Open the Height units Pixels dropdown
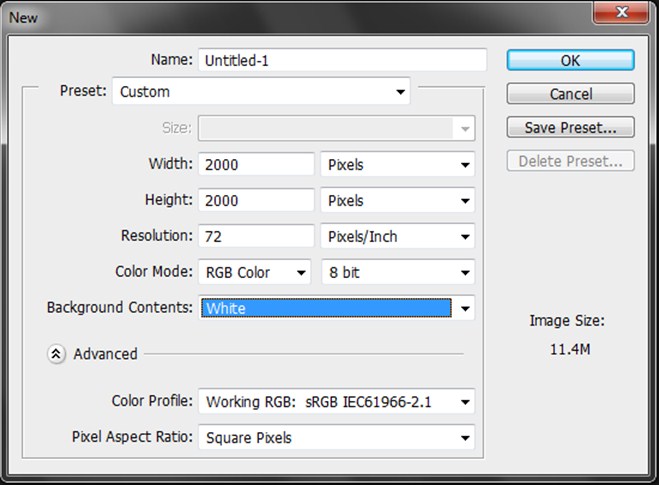The image size is (659, 487). pos(398,200)
